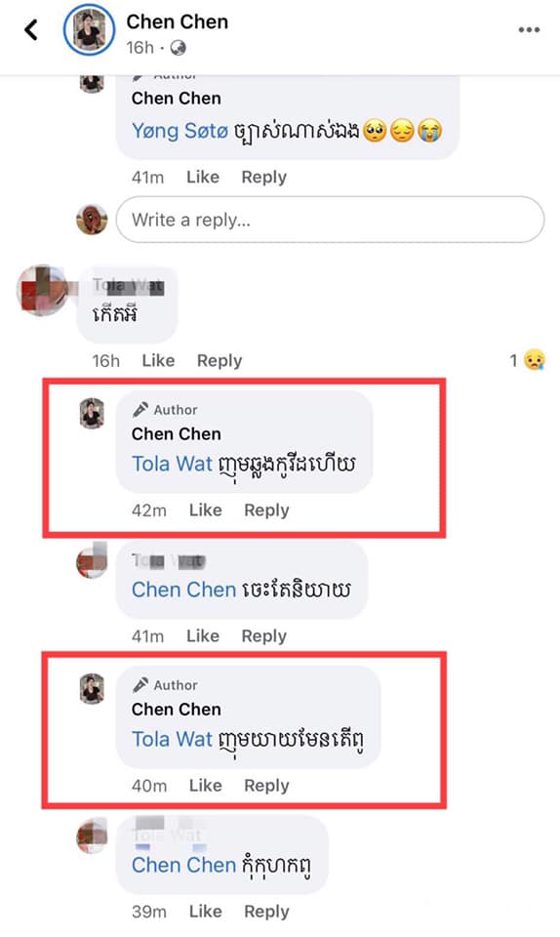The height and width of the screenshot is (937, 560).
Task: Like the last comment from 39m
Action: tap(206, 912)
